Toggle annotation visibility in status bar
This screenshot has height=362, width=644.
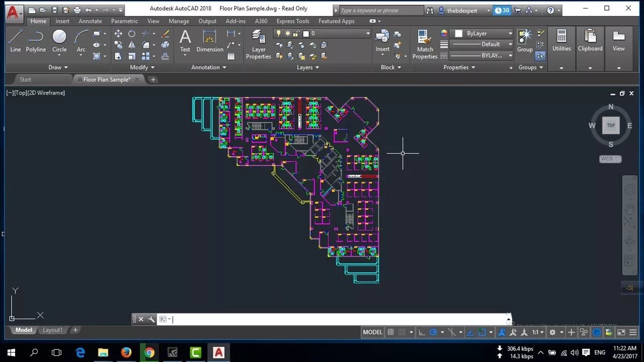(502, 332)
